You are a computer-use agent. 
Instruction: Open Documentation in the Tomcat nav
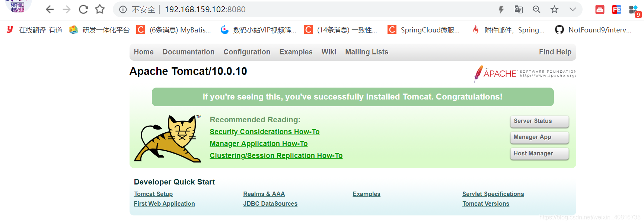pyautogui.click(x=188, y=52)
